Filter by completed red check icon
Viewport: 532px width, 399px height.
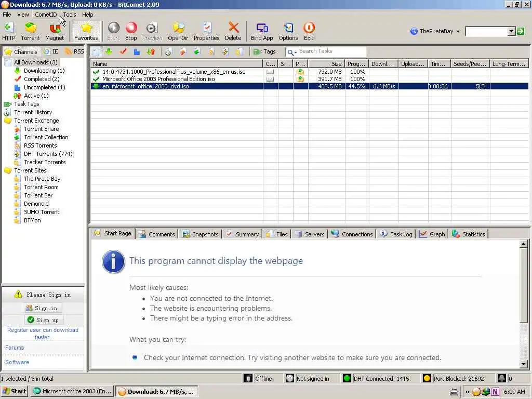click(x=123, y=51)
